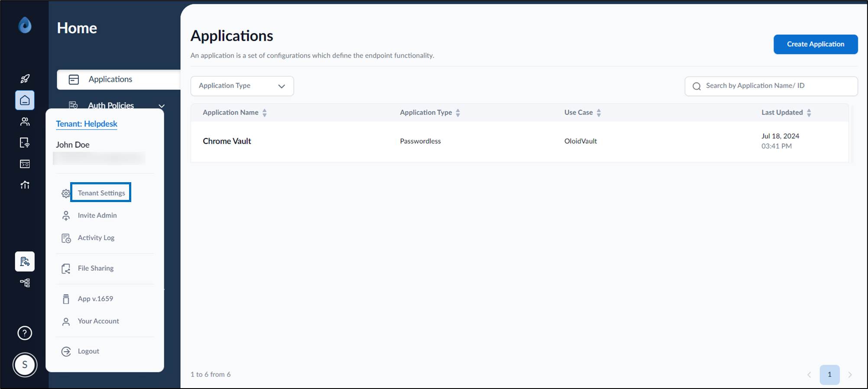Click the analytics chart sidebar icon
Viewport: 868px width, 389px height.
click(25, 185)
